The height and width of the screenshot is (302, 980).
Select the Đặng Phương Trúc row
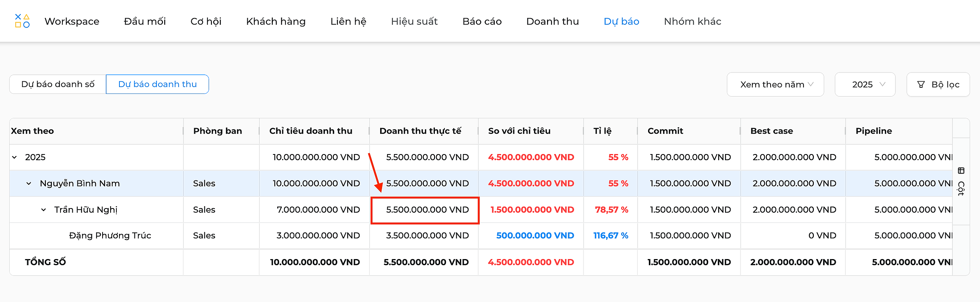click(481, 236)
